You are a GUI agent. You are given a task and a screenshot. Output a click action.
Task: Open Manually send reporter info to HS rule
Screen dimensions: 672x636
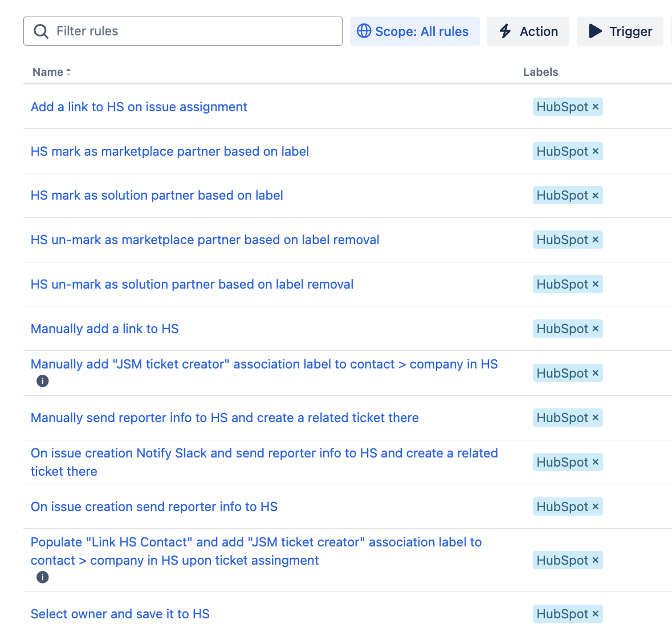(x=225, y=418)
